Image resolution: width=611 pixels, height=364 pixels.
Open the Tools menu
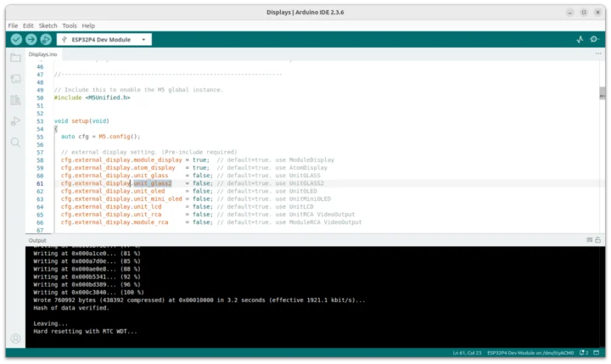(x=70, y=25)
